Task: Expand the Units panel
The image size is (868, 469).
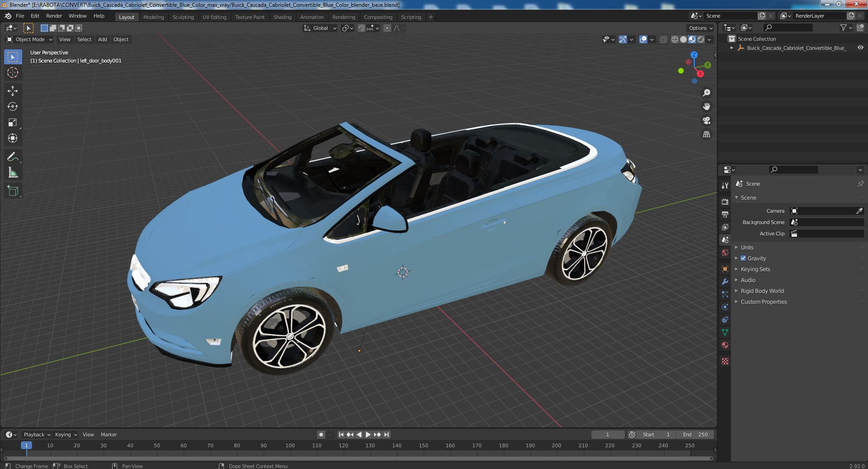Action: 747,247
